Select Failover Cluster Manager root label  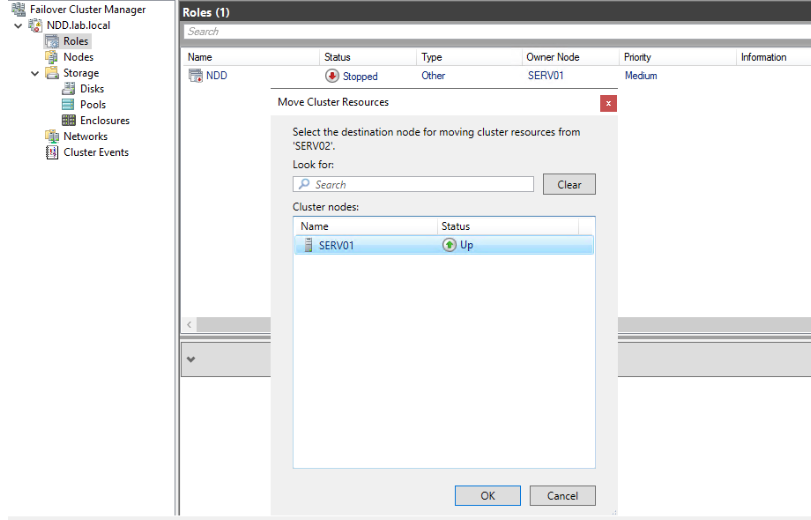[x=87, y=9]
